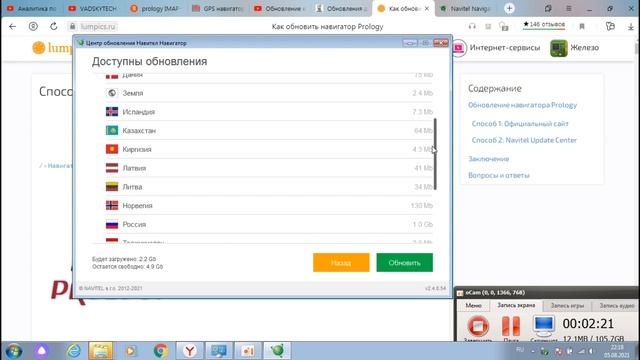Select the Россия map row
Screen dimensions: 640x360
click(x=269, y=224)
